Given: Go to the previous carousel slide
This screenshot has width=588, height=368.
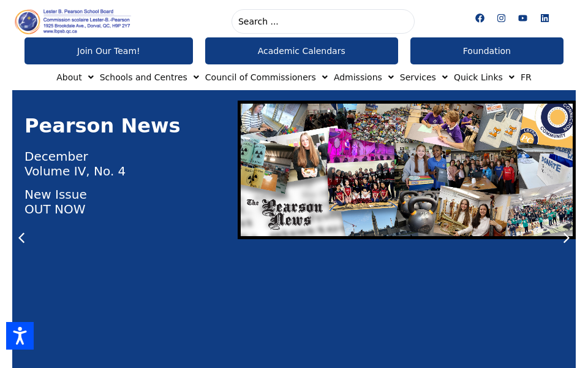Looking at the screenshot, I should 21,237.
